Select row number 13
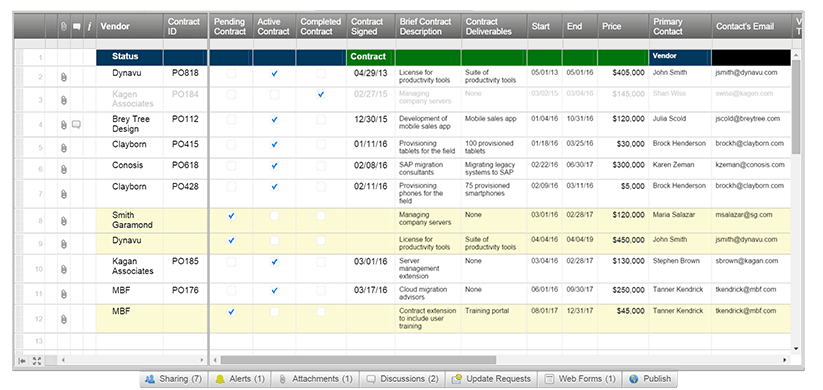823x390 pixels. [39, 341]
